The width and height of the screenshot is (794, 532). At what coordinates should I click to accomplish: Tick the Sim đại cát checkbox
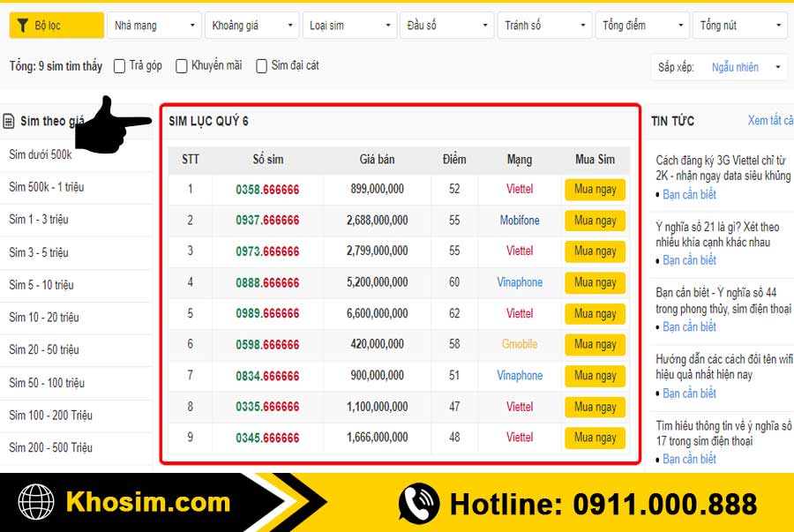[x=261, y=65]
